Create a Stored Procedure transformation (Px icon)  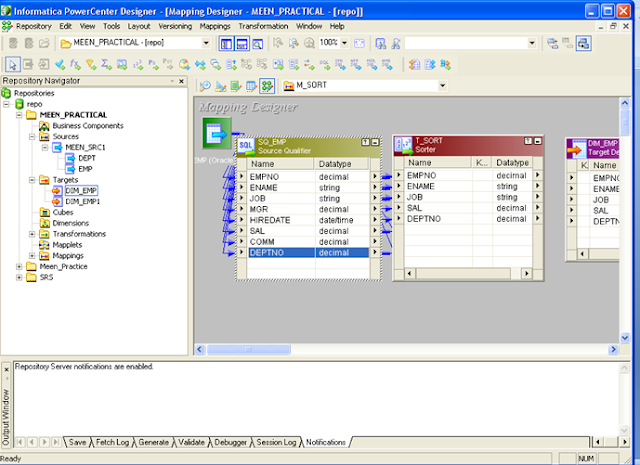153,64
